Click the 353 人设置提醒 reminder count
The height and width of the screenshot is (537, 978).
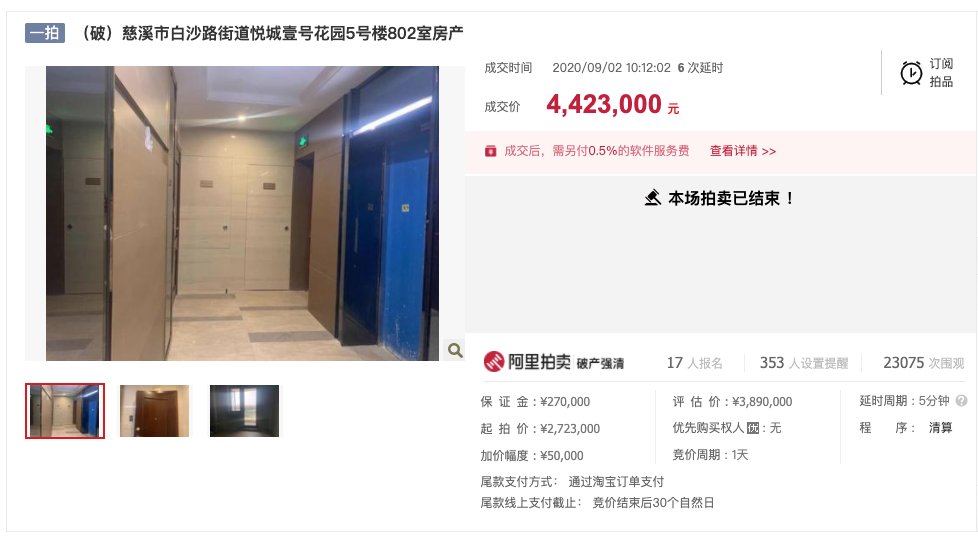804,363
